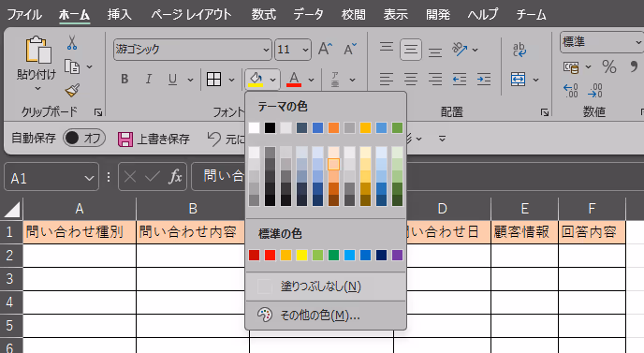Click the Cut scissors icon

coord(72,43)
